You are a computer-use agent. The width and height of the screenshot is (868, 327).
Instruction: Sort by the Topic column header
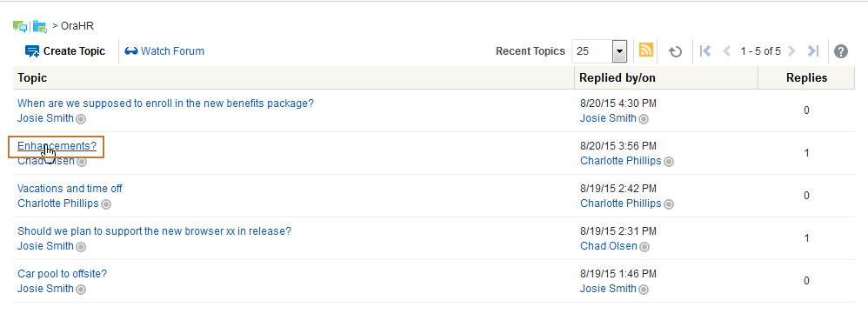(293, 78)
